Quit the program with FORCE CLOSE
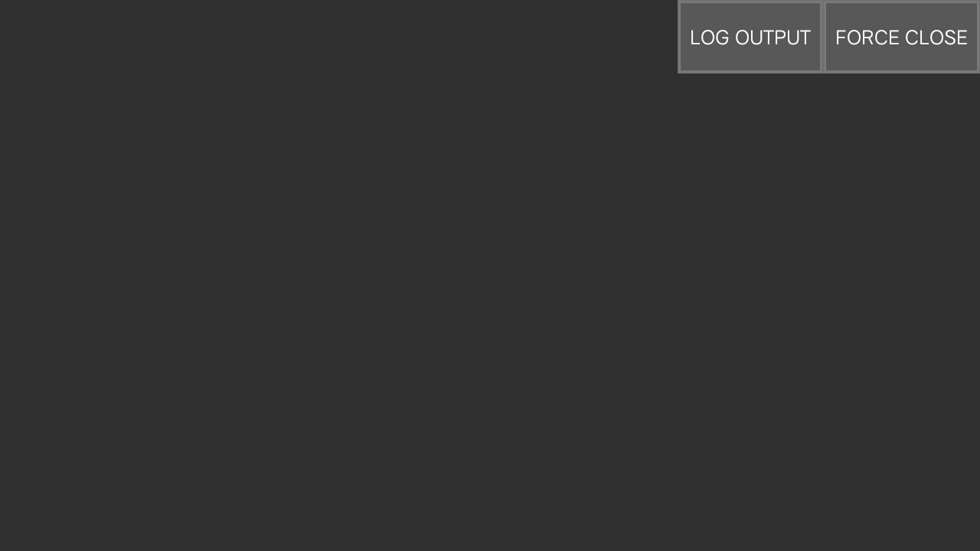Viewport: 980px width, 551px height. [x=901, y=37]
